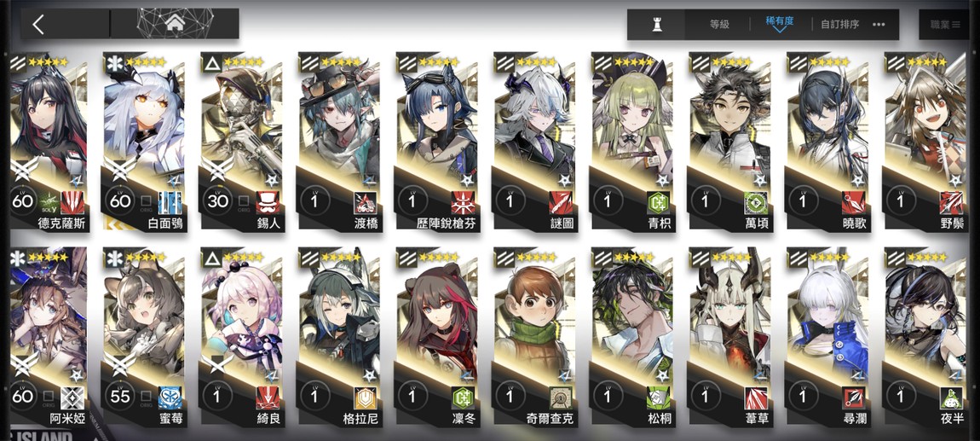Click 蜜莓 skill icon
The height and width of the screenshot is (441, 980).
point(170,397)
